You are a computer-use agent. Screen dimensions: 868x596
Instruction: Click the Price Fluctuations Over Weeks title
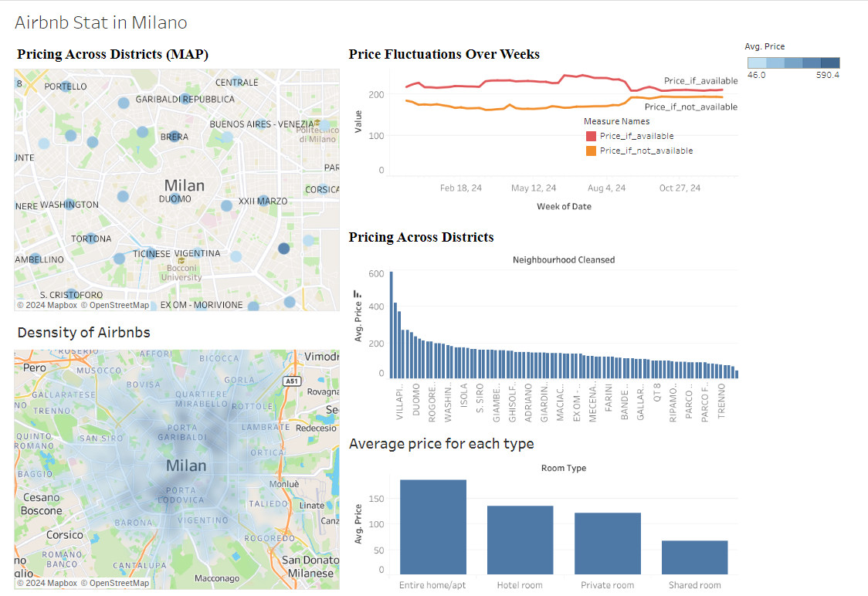444,54
